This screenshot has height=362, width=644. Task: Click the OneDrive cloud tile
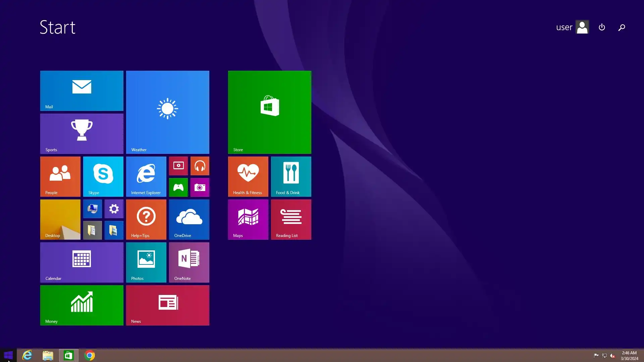pyautogui.click(x=189, y=219)
